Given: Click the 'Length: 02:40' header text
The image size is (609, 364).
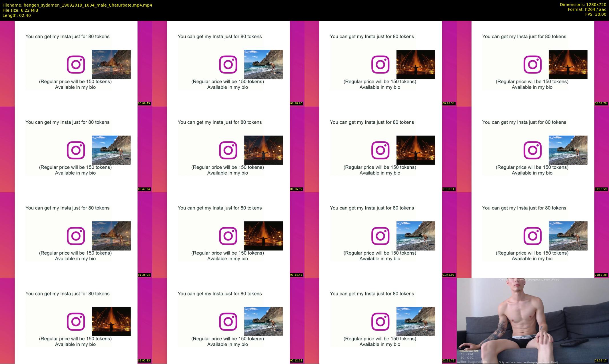Looking at the screenshot, I should tap(17, 15).
